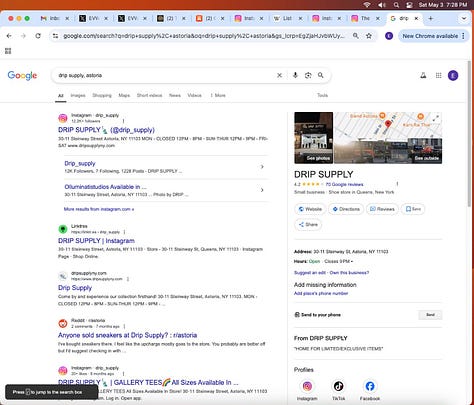The width and height of the screenshot is (474, 405).
Task: Open the DRIP SUPPLY (@drip_supply) result
Action: tap(106, 130)
